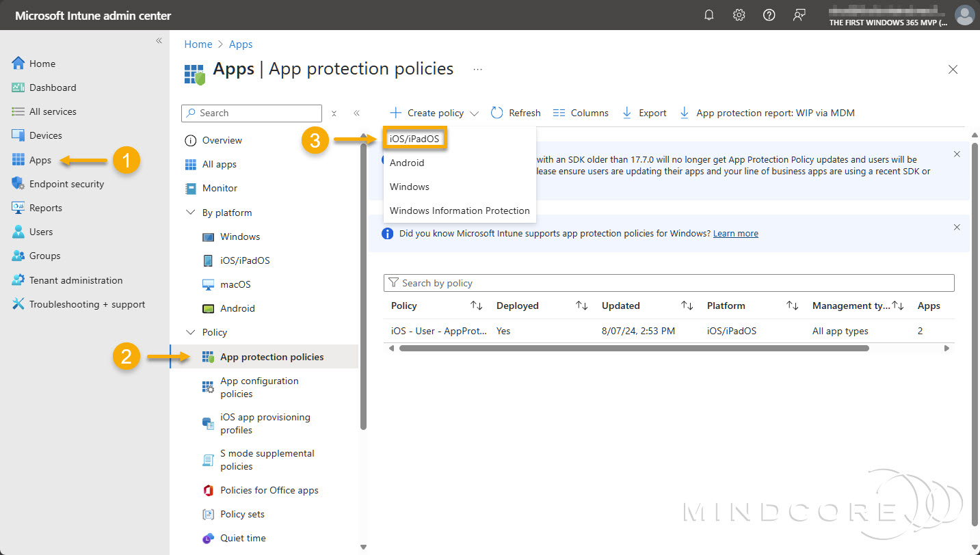
Task: Open the Groups section
Action: tap(42, 256)
